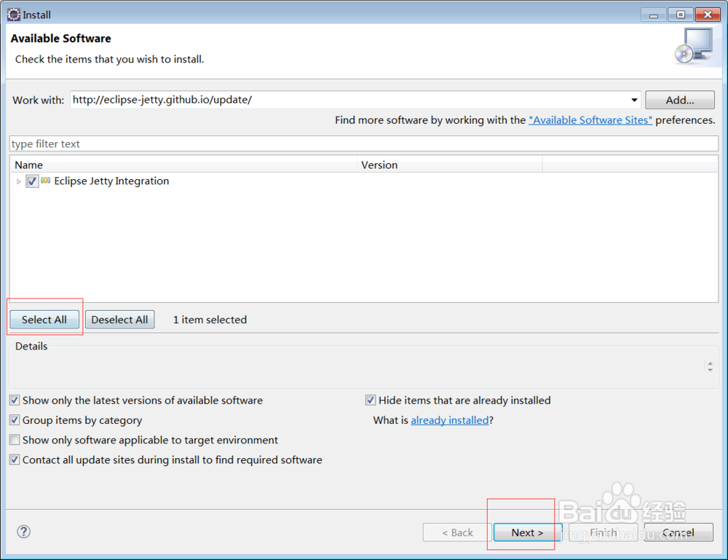
Task: Click the Add... button
Action: [x=680, y=100]
